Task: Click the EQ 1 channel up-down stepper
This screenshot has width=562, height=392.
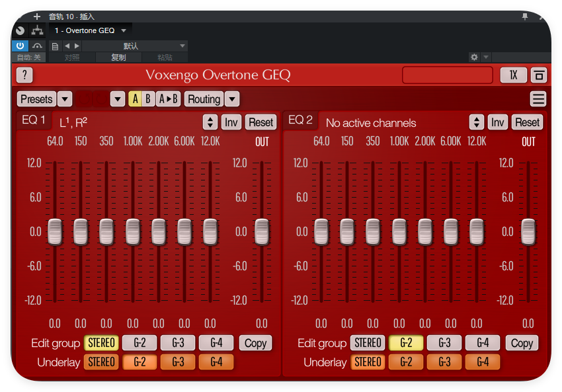Action: coord(210,122)
